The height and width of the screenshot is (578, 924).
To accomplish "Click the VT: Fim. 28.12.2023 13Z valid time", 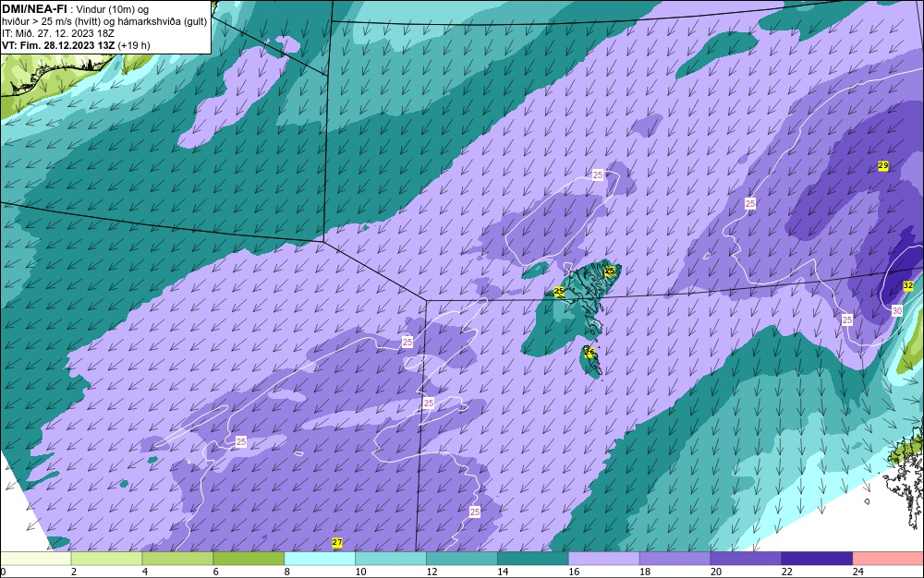I will point(59,45).
